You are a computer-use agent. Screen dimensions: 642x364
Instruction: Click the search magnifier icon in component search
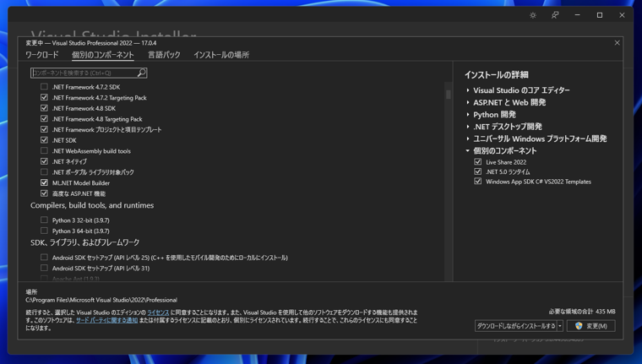(x=142, y=73)
